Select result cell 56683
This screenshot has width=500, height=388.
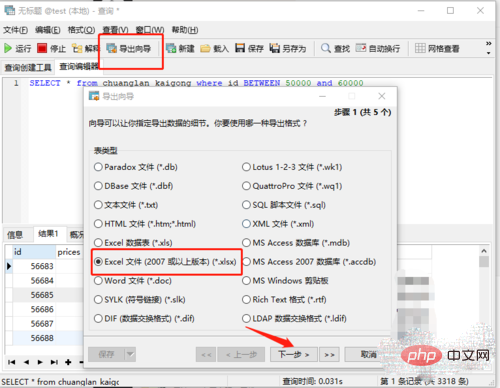34,266
